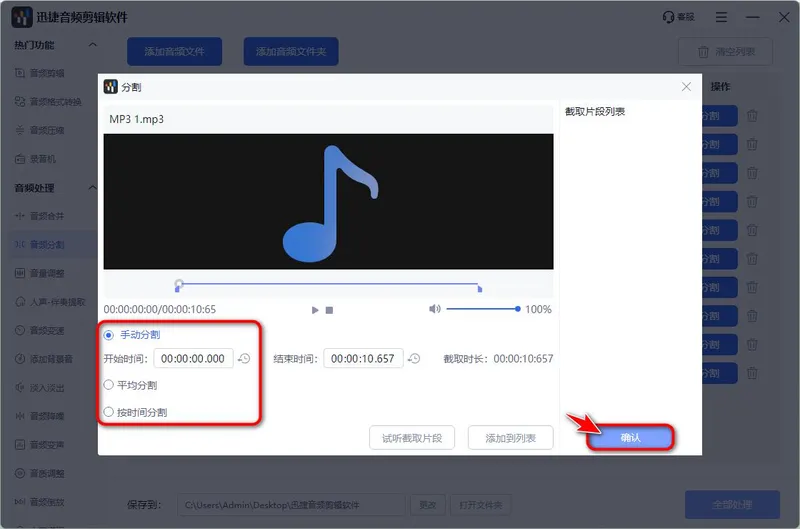The image size is (800, 529).
Task: Open 添加背景音 in the sidebar
Action: 44,359
